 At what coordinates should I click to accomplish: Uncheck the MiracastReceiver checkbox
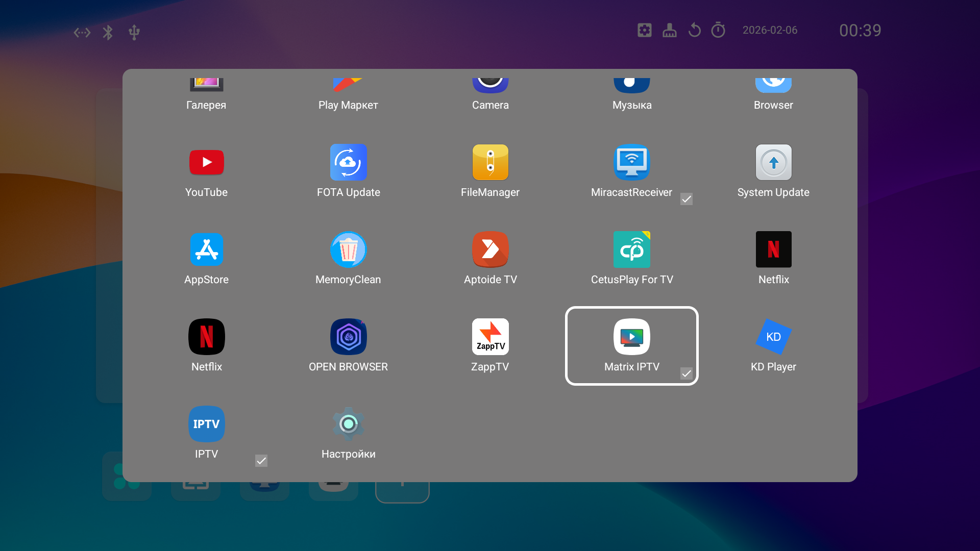[x=687, y=199]
